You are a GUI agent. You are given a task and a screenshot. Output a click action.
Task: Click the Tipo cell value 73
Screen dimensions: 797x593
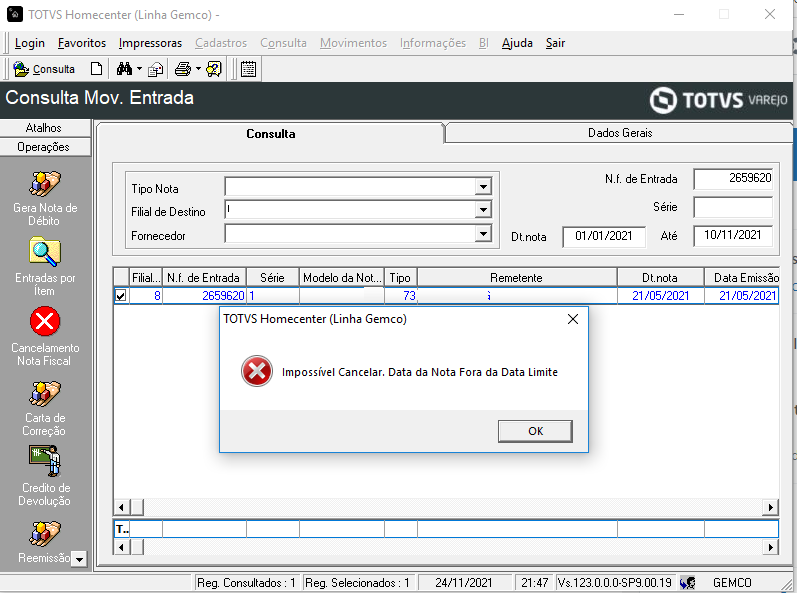pyautogui.click(x=401, y=296)
